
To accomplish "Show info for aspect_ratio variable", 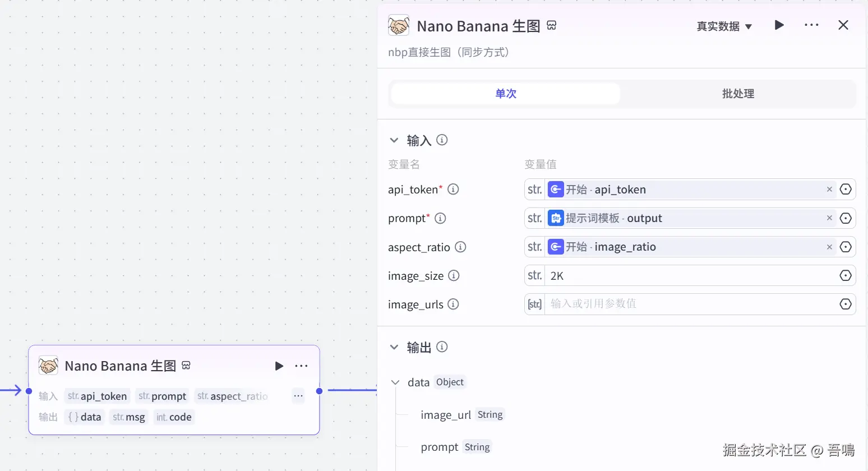I will tap(460, 247).
